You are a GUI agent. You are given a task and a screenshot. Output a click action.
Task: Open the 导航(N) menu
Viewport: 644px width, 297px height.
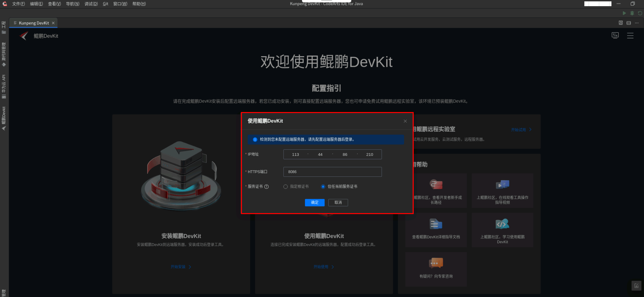(x=73, y=4)
